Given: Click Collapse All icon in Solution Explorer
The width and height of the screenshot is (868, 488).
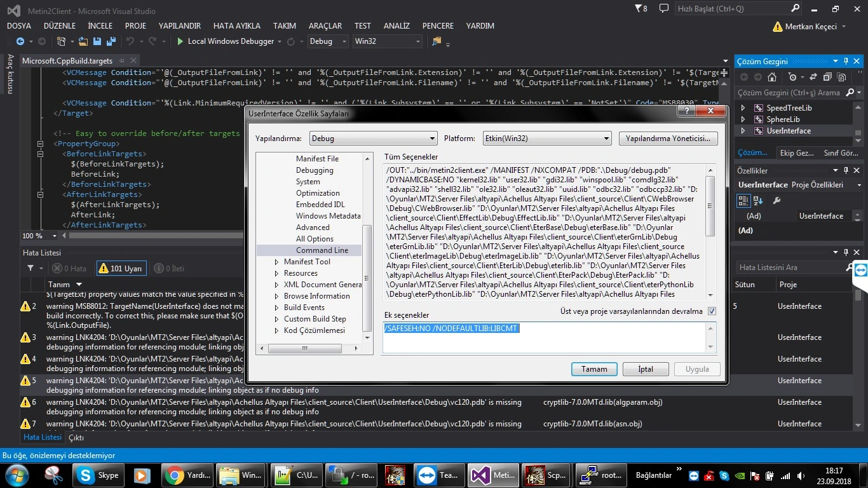Looking at the screenshot, I should 827,77.
